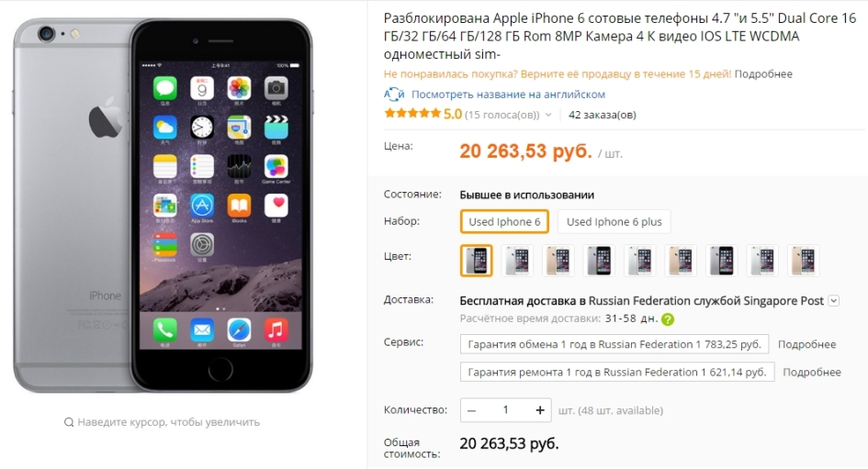The width and height of the screenshot is (868, 469).
Task: Open 'Подробнее' link next to return policy
Action: [763, 74]
